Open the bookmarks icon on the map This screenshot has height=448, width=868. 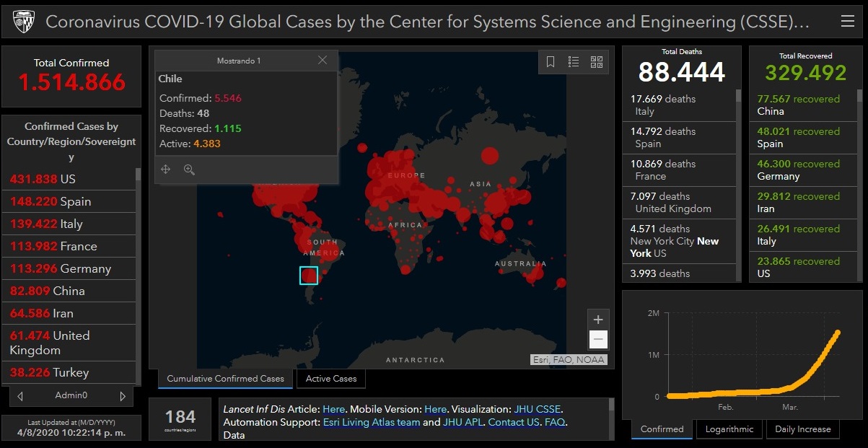[551, 62]
